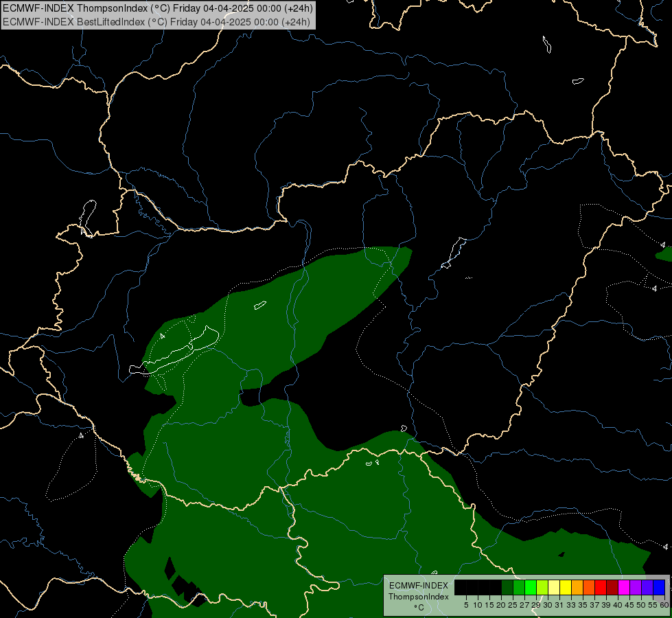Click the legend label ThompsonIndex

pyautogui.click(x=419, y=597)
